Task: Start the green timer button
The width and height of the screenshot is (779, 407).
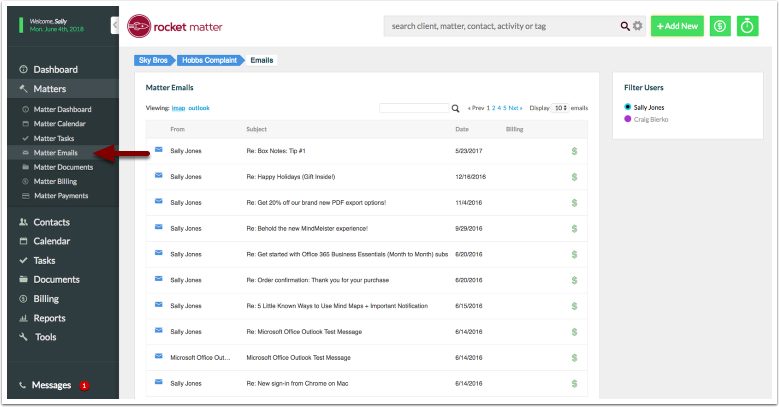Action: pyautogui.click(x=747, y=26)
